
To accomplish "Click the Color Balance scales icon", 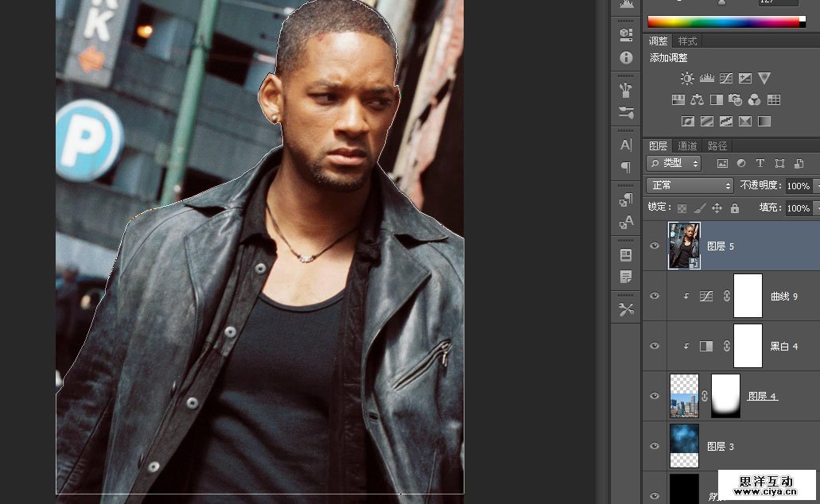I will [x=697, y=99].
